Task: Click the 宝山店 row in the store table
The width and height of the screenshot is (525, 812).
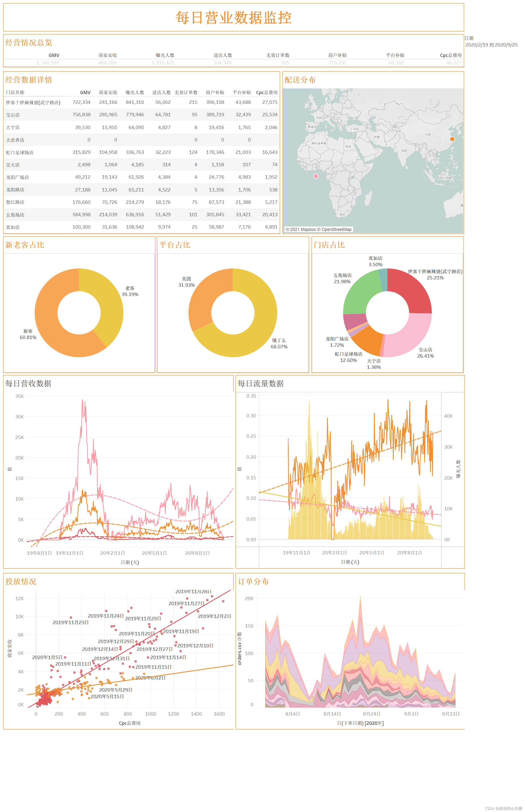Action: tap(142, 115)
